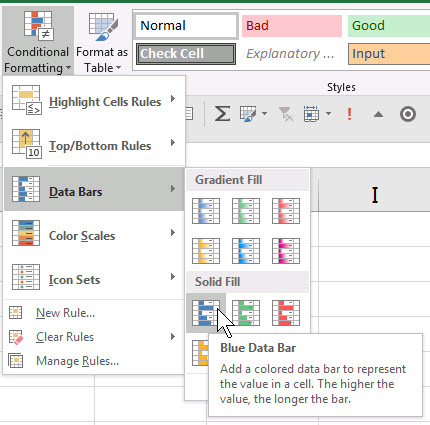
Task: Click New Rule... menu entry
Action: point(94,313)
